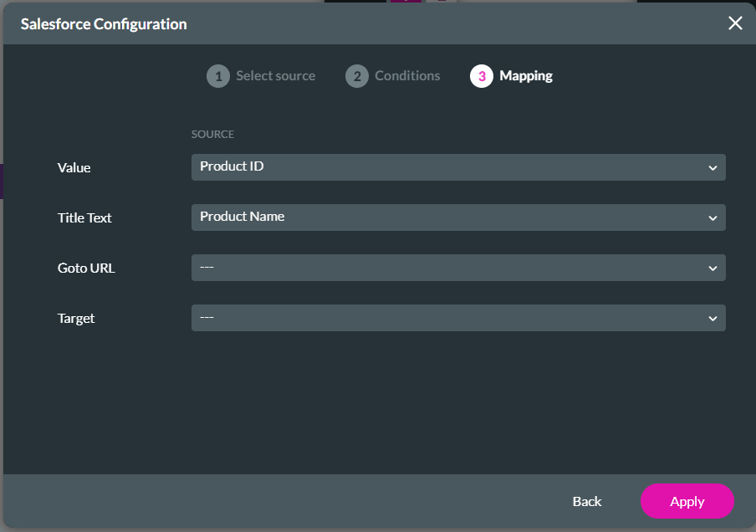Open the Title Text dropdown showing Product Name
756x532 pixels.
[x=458, y=217]
